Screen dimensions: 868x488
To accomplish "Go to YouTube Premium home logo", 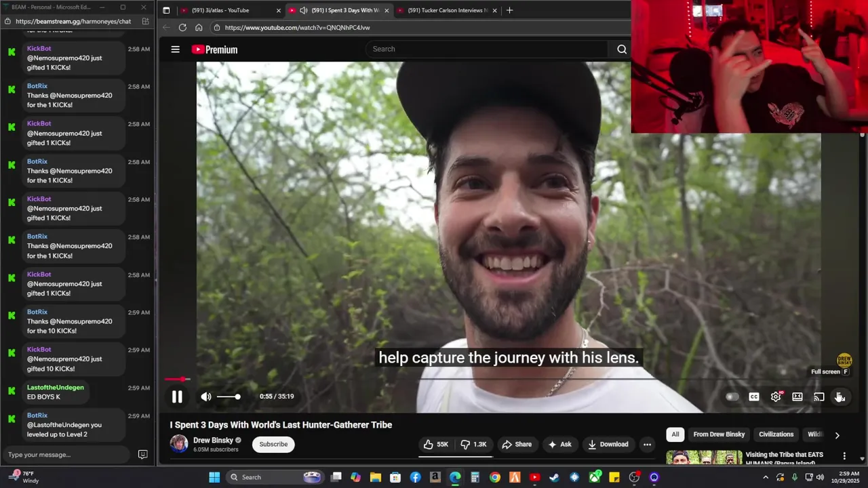I will 214,49.
